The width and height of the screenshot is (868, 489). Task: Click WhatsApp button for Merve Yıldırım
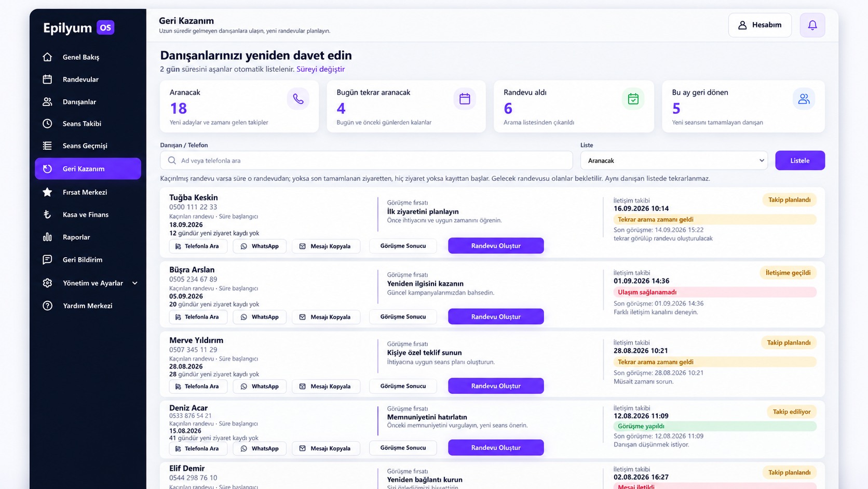[260, 386]
